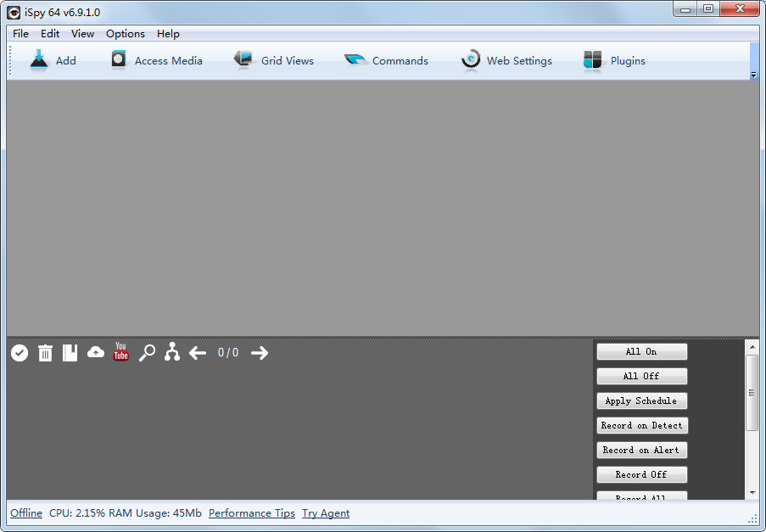Open the Options menu
Image resolution: width=766 pixels, height=532 pixels.
[x=126, y=34]
